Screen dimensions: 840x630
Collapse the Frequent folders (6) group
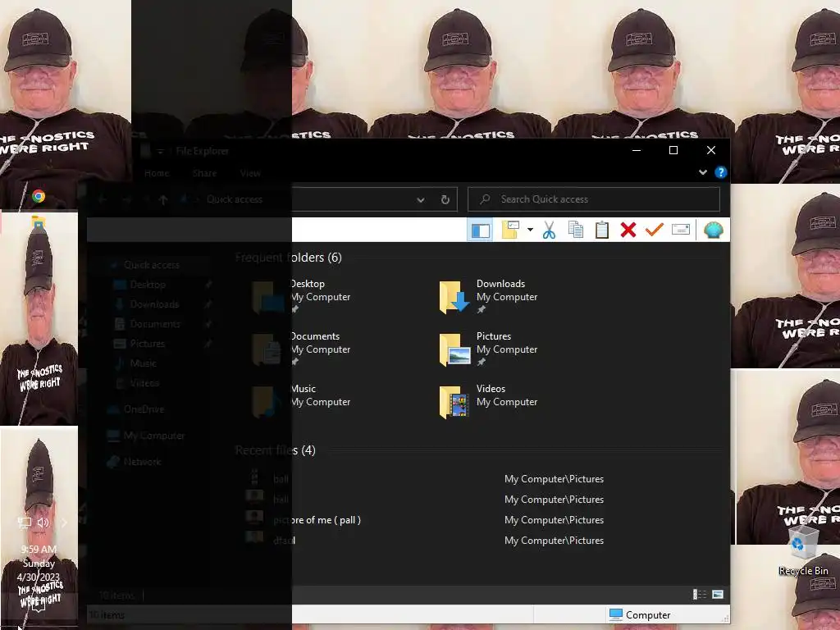pos(288,258)
